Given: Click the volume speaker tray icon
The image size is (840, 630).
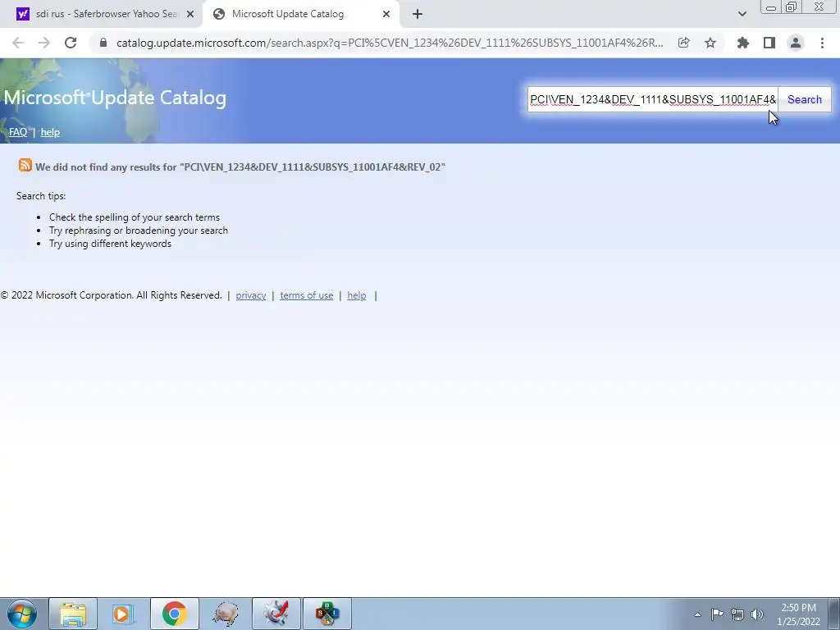Looking at the screenshot, I should tap(757, 614).
